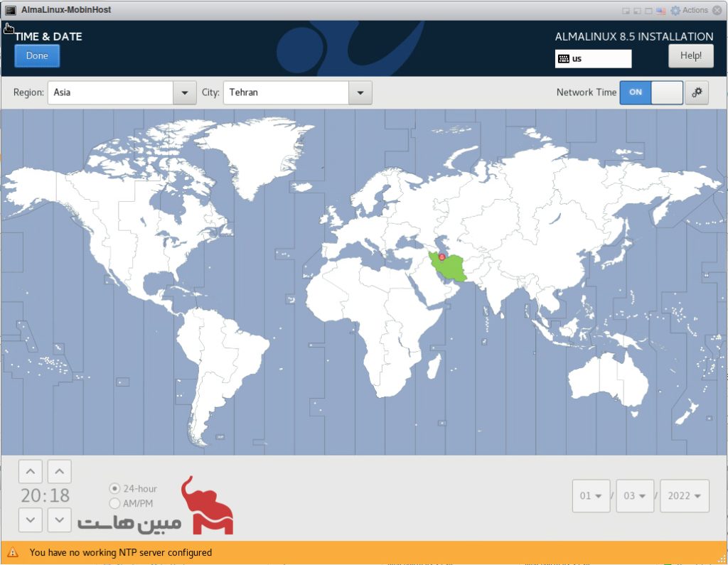Viewport: 728px width, 565px height.
Task: Close the AlmaLinux-MobinHost console window
Action: pos(717,10)
